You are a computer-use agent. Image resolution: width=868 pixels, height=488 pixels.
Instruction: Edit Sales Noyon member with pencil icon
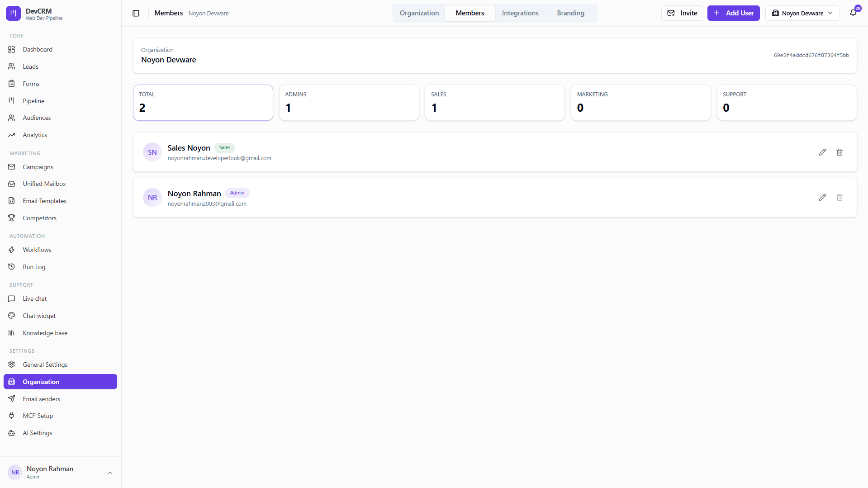click(822, 152)
